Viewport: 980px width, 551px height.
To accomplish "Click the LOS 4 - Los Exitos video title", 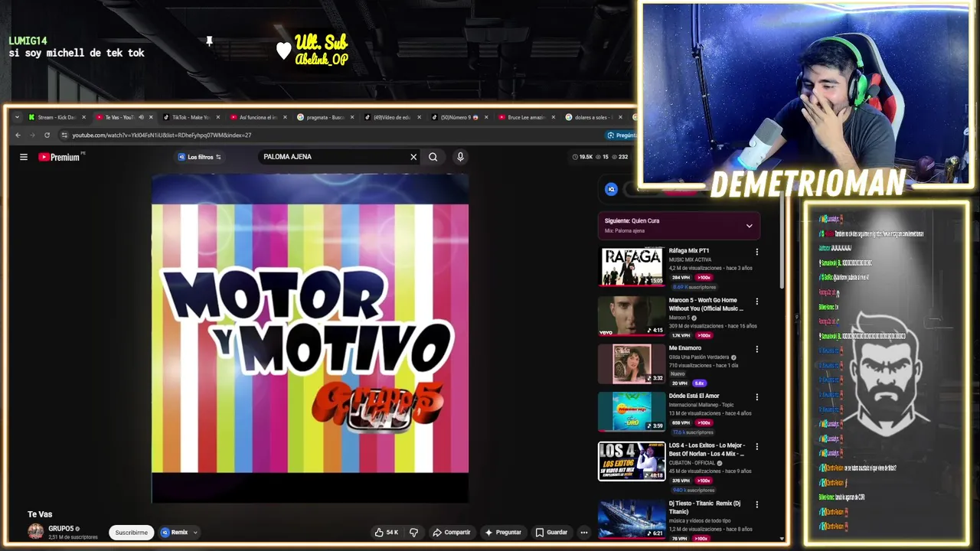I will click(707, 449).
